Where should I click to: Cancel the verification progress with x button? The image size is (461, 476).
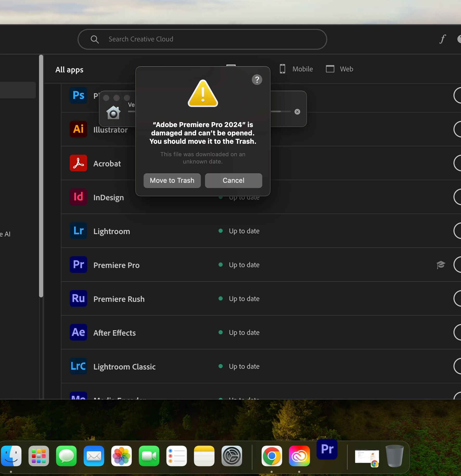point(297,112)
